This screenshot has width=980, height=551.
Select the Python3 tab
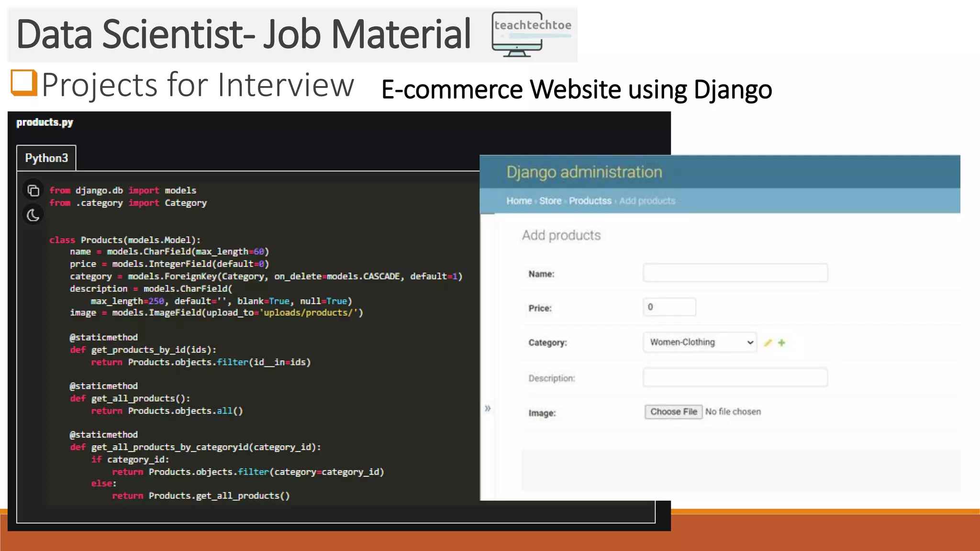tap(46, 158)
